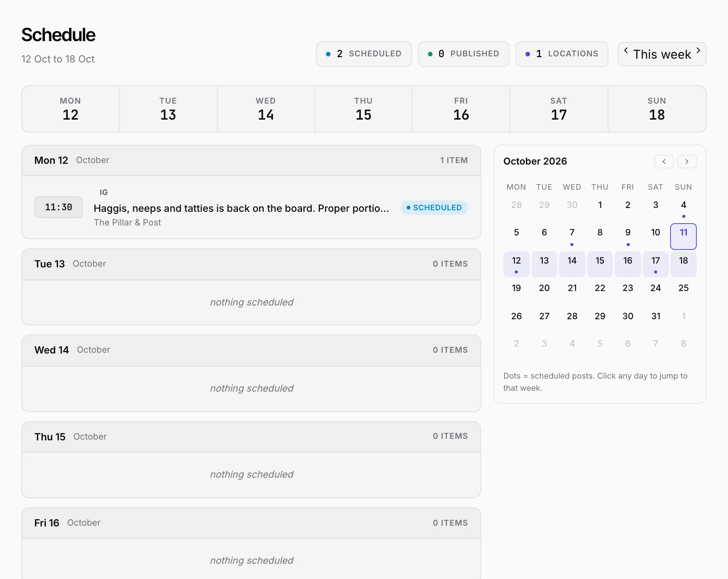The width and height of the screenshot is (728, 579).
Task: Click the Tue 13 October day header
Action: (251, 264)
